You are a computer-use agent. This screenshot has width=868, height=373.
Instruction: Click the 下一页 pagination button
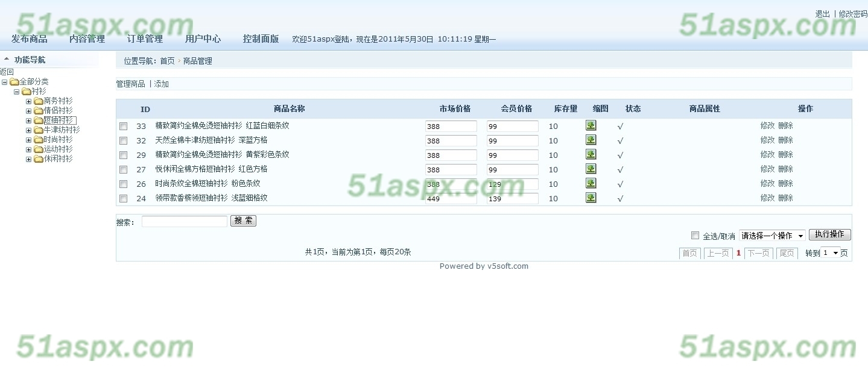pyautogui.click(x=758, y=253)
